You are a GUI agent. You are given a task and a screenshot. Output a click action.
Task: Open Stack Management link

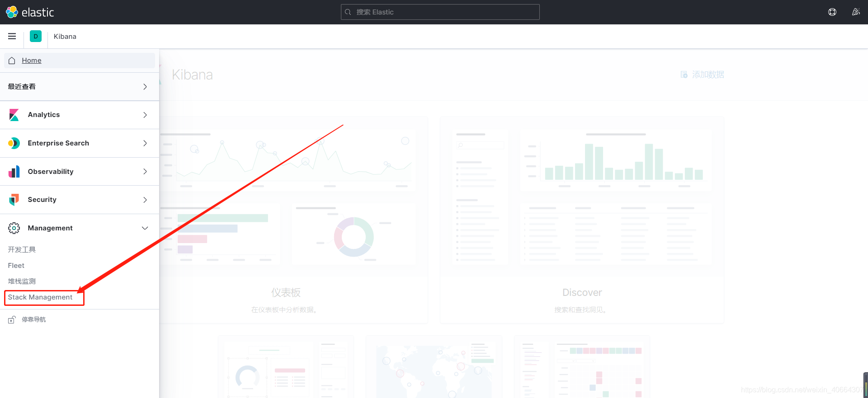(40, 297)
